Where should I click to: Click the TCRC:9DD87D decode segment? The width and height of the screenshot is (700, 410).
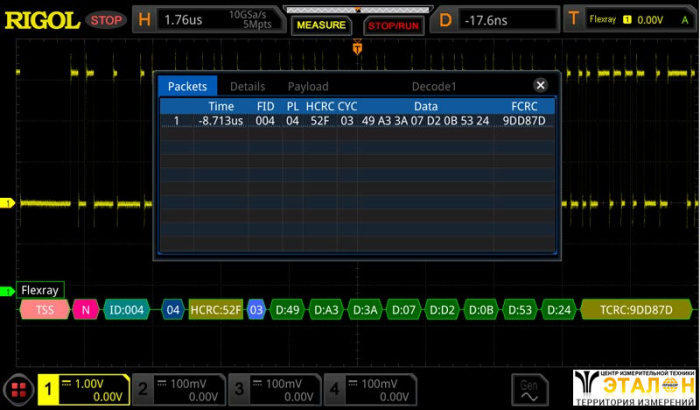coord(636,310)
